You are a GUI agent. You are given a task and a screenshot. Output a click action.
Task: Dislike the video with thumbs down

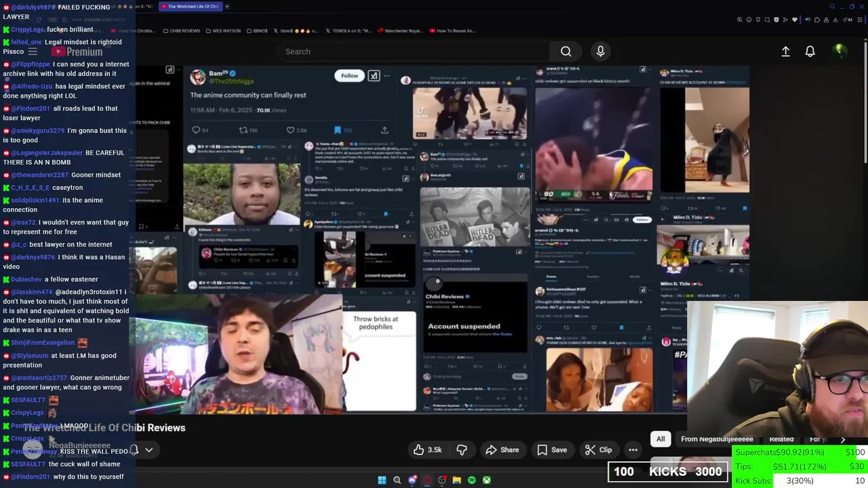tap(462, 450)
